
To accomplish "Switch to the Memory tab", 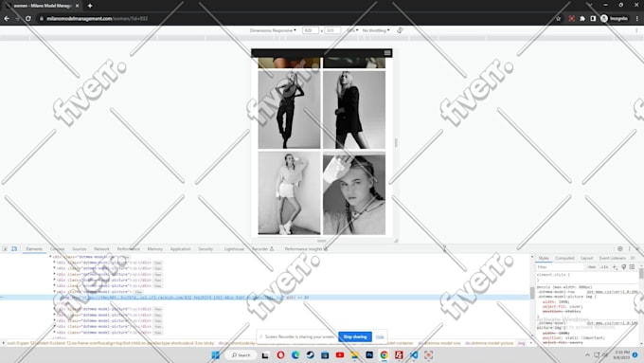I will click(154, 248).
